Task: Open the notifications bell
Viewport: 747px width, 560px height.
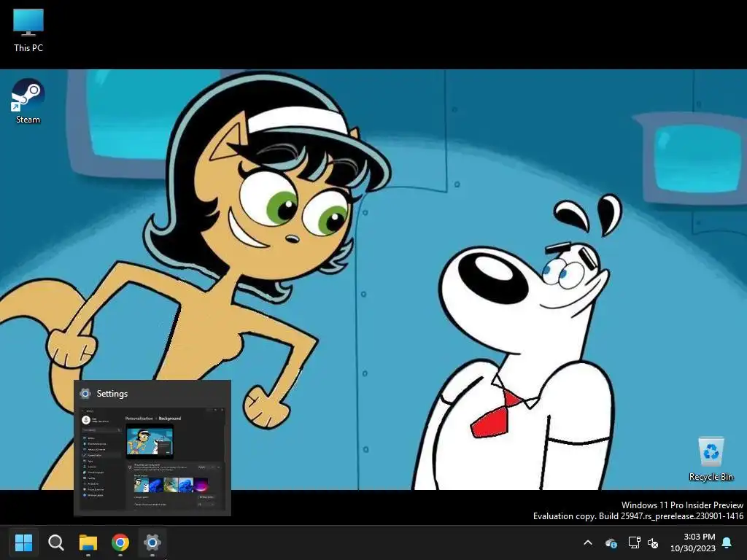Action: (x=727, y=542)
